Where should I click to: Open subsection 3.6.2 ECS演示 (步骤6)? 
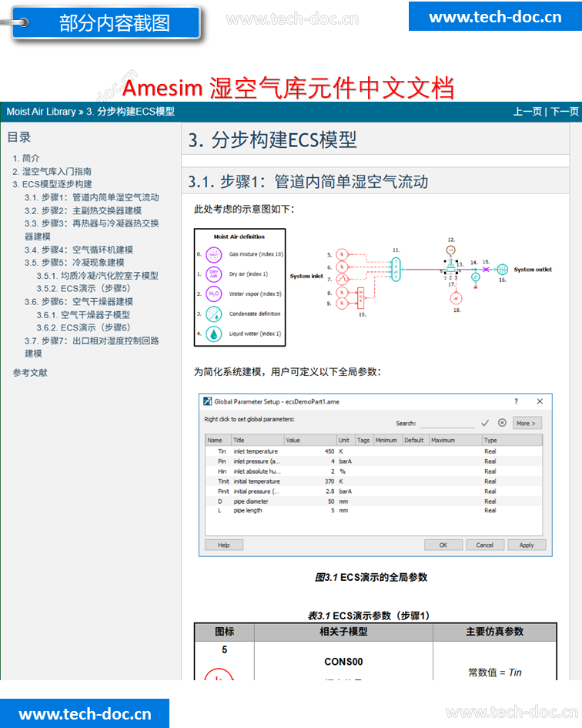coord(84,327)
